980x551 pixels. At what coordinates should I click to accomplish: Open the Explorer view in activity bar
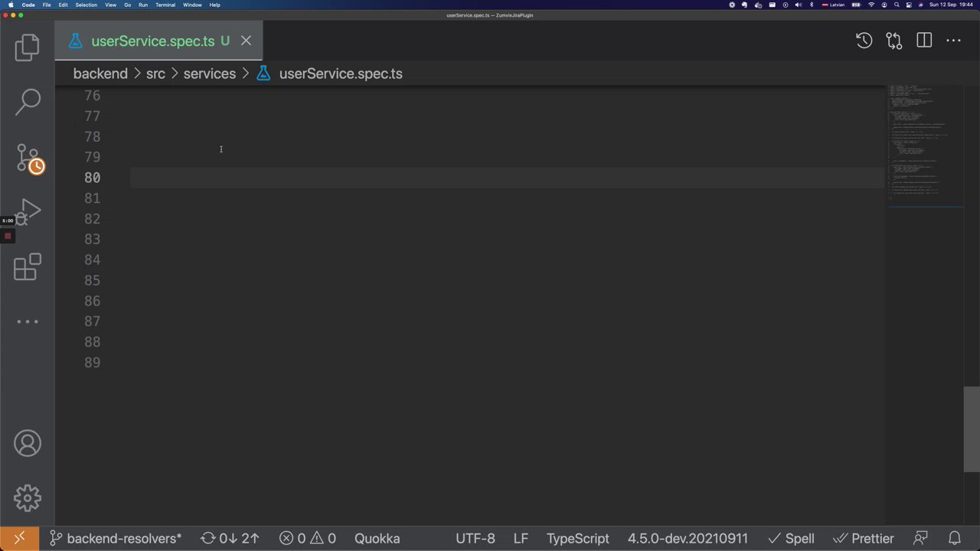[x=27, y=47]
